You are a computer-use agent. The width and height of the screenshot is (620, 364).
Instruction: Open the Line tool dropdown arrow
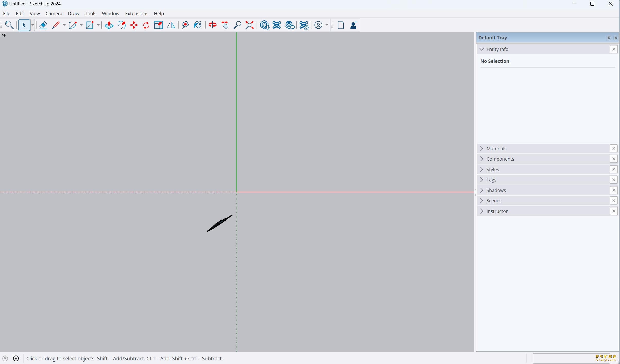(64, 25)
